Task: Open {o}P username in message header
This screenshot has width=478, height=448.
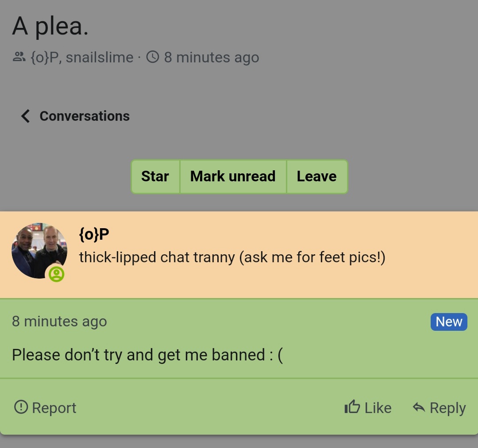Action: (94, 234)
